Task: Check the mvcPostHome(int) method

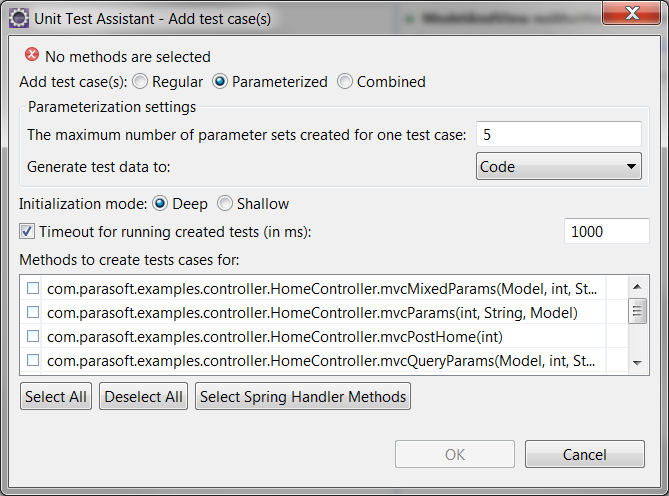Action: coord(33,336)
